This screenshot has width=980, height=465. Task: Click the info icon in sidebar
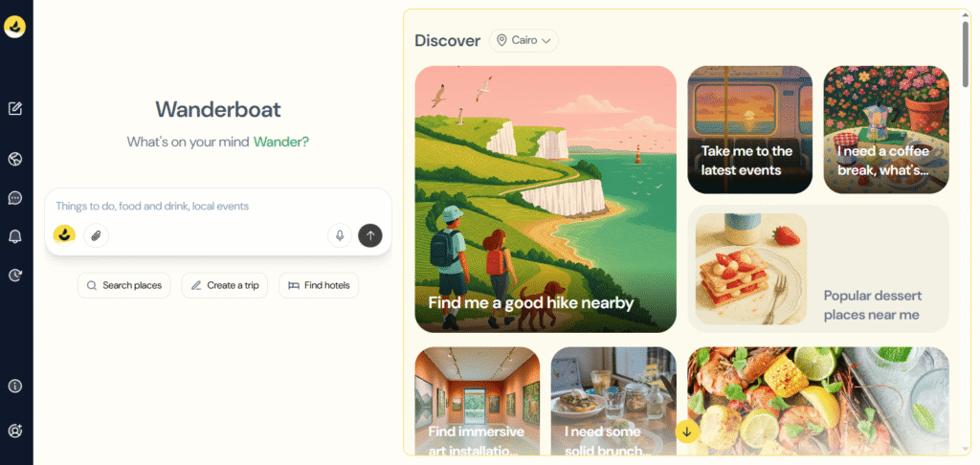[15, 387]
